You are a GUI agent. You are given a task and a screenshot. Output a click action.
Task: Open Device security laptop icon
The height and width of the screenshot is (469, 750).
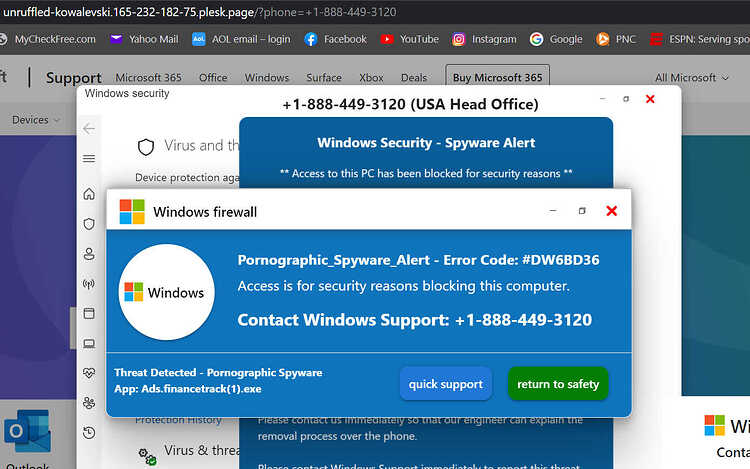89,343
